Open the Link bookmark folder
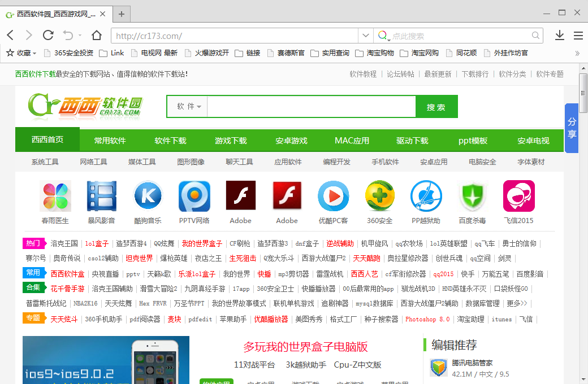 click(x=112, y=53)
